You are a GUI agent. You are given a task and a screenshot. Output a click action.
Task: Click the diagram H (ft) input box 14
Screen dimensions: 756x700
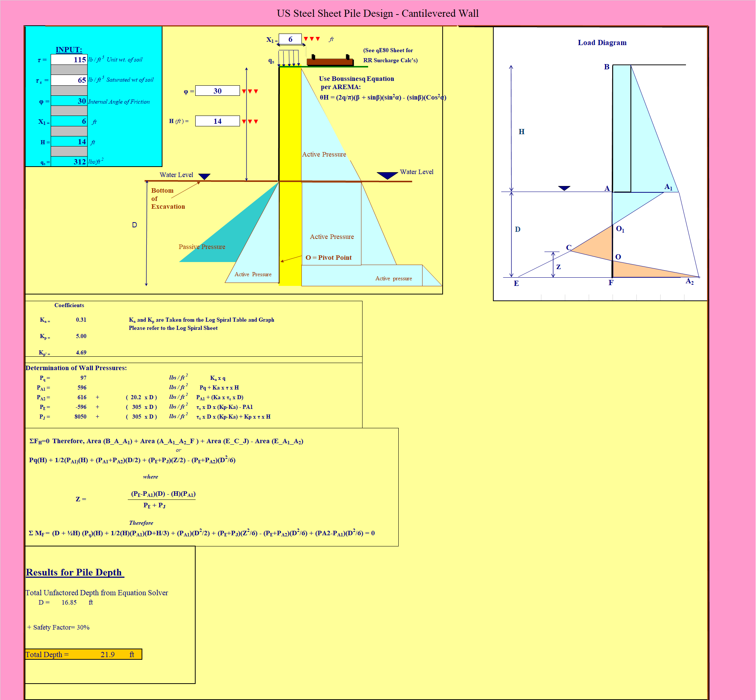pos(217,121)
